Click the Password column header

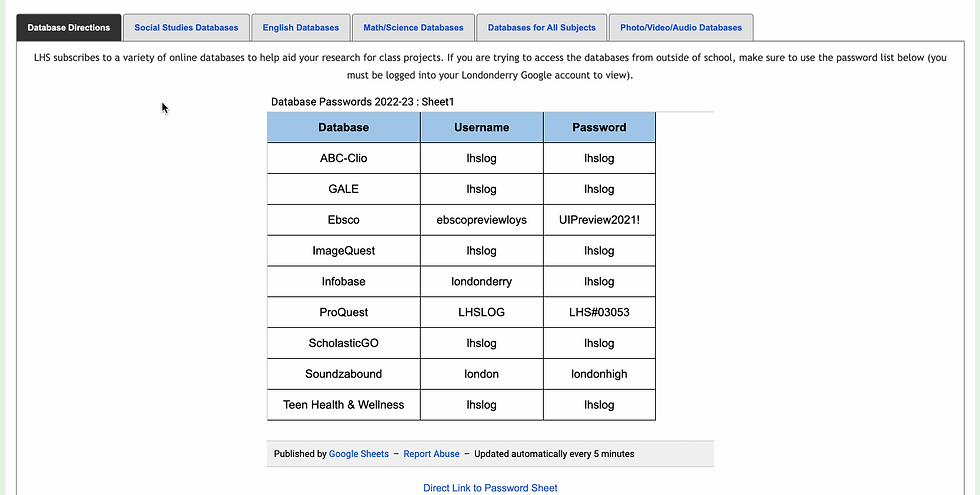tap(599, 128)
